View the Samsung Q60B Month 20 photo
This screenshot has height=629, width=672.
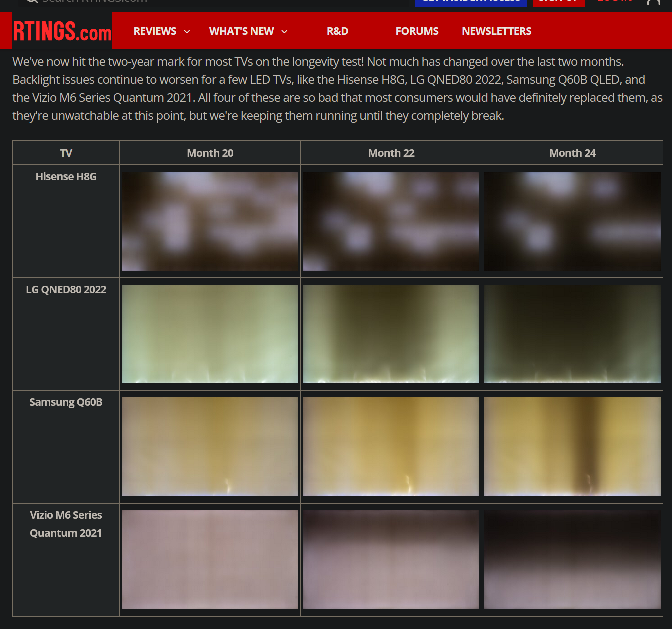pos(209,446)
